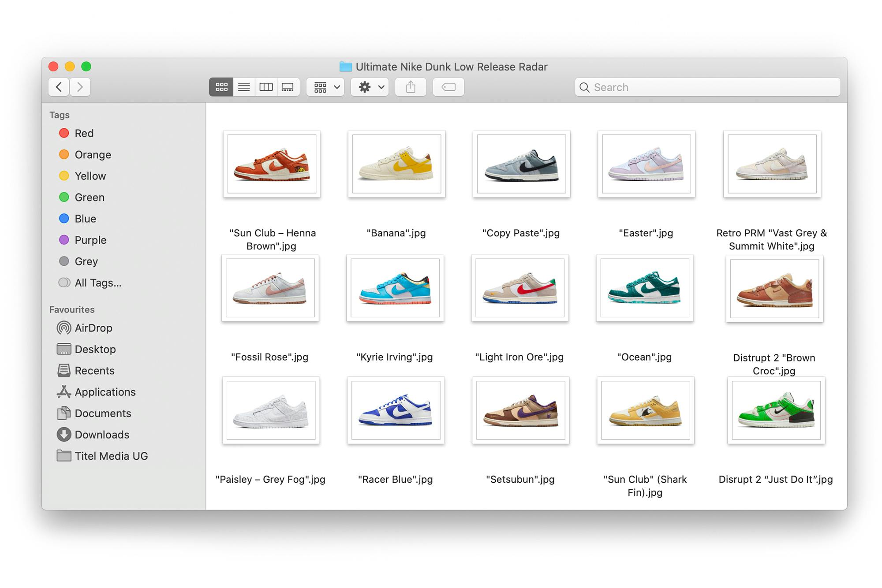Viewport: 882px width, 588px height.
Task: Open the group-by dropdown menu
Action: [x=326, y=87]
